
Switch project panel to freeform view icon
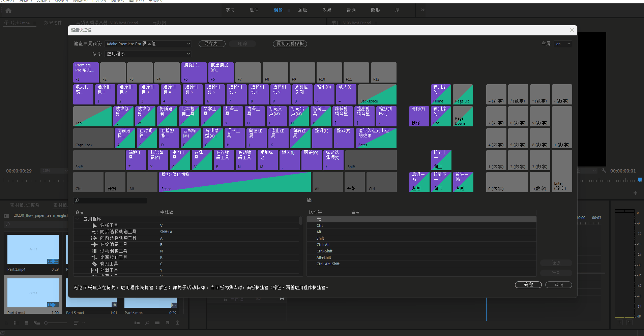point(37,323)
